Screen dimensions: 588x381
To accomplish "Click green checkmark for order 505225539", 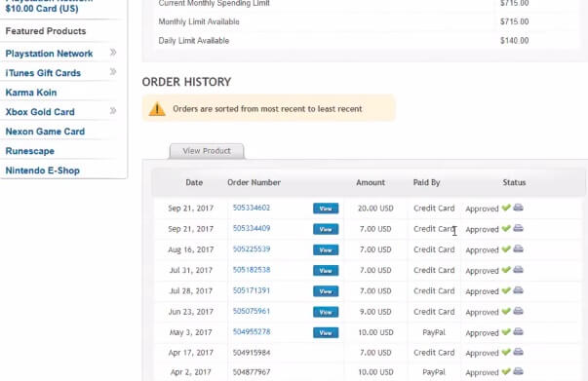I will tap(506, 248).
